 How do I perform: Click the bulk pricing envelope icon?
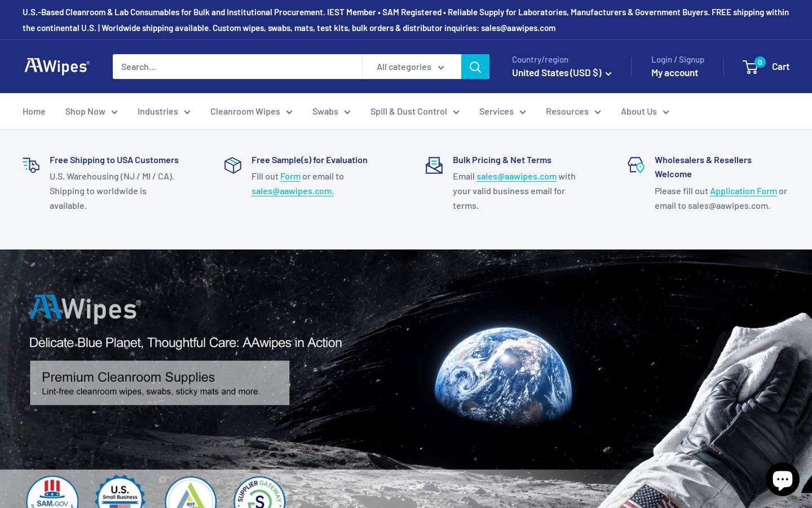434,165
